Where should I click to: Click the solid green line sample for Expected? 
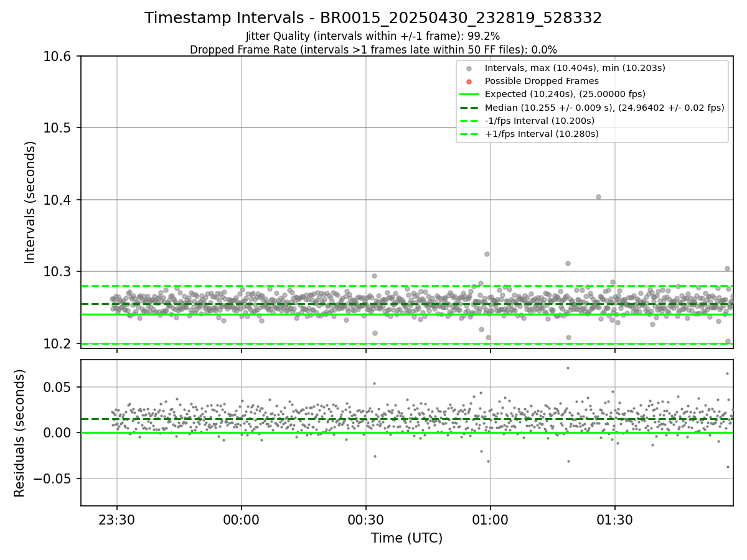tap(469, 95)
